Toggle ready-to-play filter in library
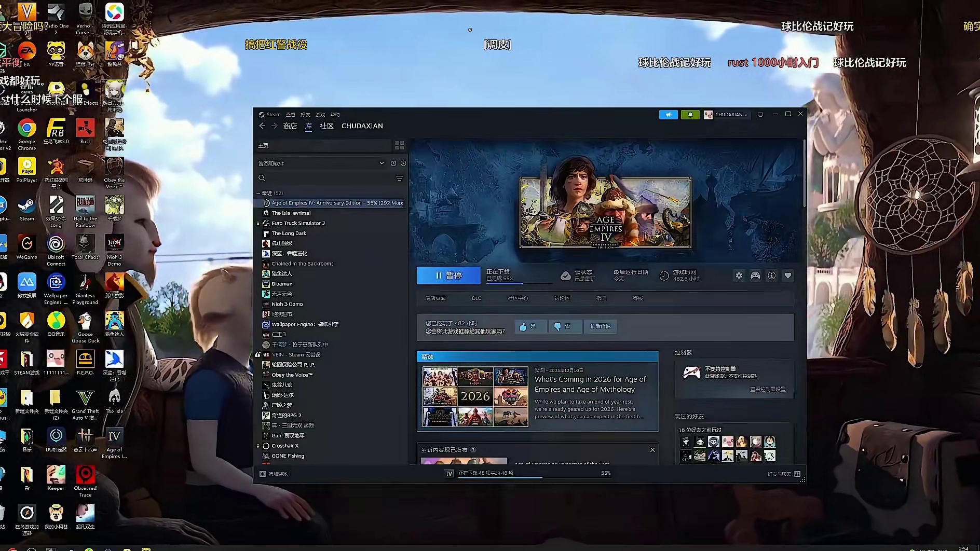Image resolution: width=980 pixels, height=551 pixels. [x=403, y=163]
